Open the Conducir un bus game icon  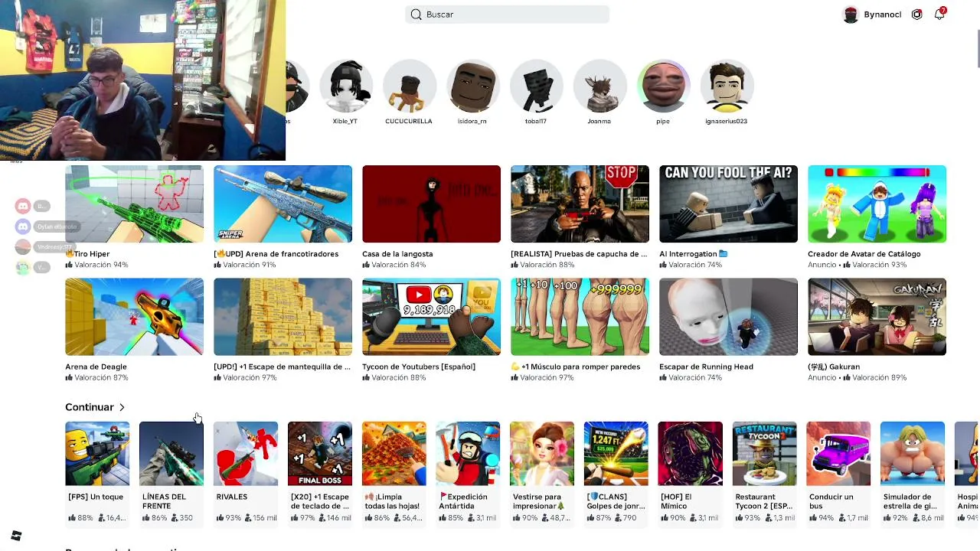(x=838, y=453)
